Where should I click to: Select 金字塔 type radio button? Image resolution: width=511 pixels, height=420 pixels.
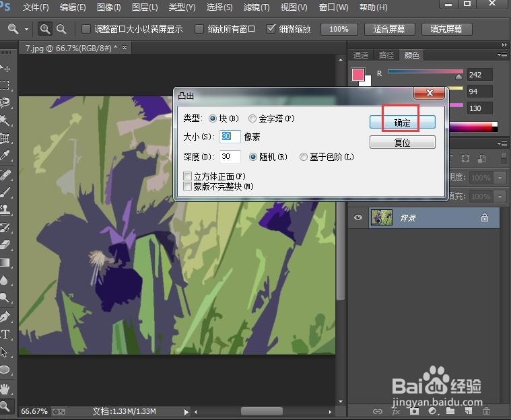252,118
